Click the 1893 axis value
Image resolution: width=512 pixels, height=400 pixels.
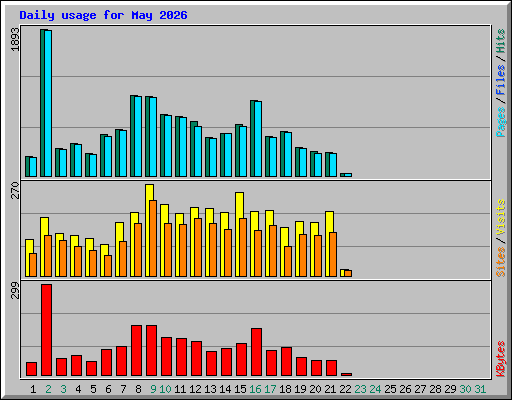pyautogui.click(x=15, y=39)
